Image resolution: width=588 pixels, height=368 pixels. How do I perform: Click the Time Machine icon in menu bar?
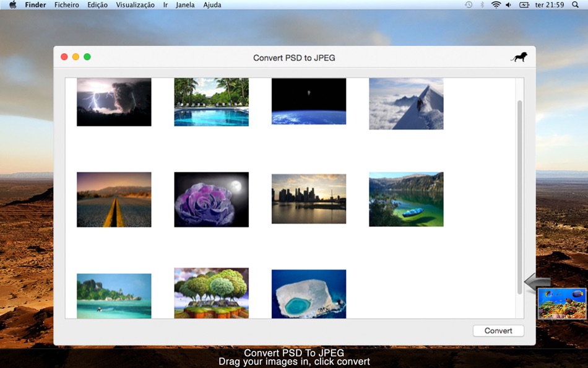[x=469, y=5]
